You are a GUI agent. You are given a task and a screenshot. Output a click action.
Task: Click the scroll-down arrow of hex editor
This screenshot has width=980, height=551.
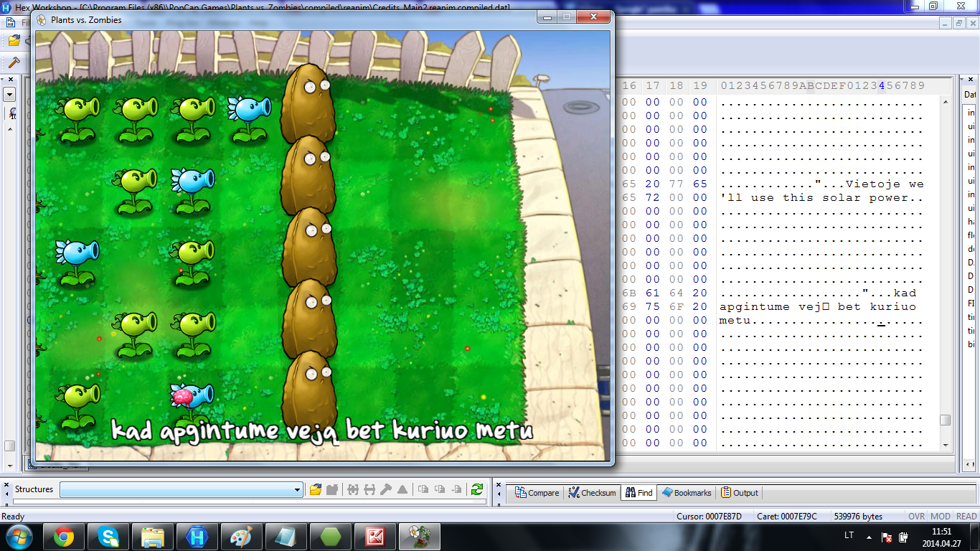point(946,446)
